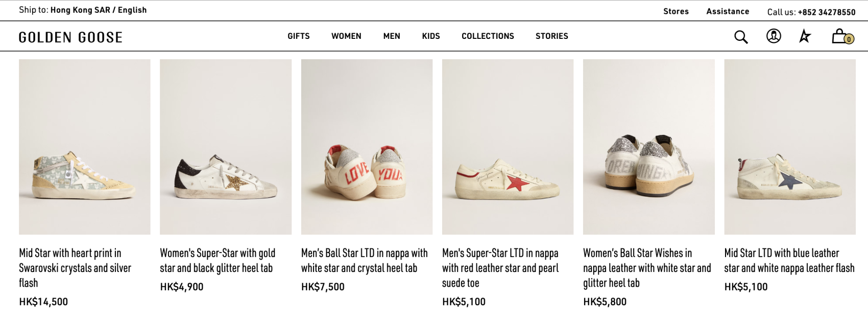Click the user account icon
Screen dimensions: 868x320
pos(774,36)
